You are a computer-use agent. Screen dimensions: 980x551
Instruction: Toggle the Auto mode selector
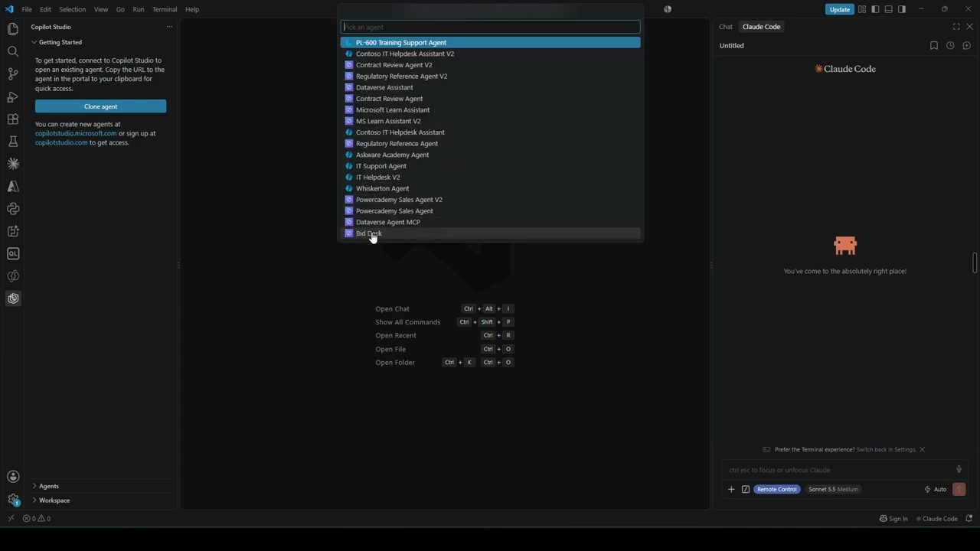pyautogui.click(x=935, y=489)
